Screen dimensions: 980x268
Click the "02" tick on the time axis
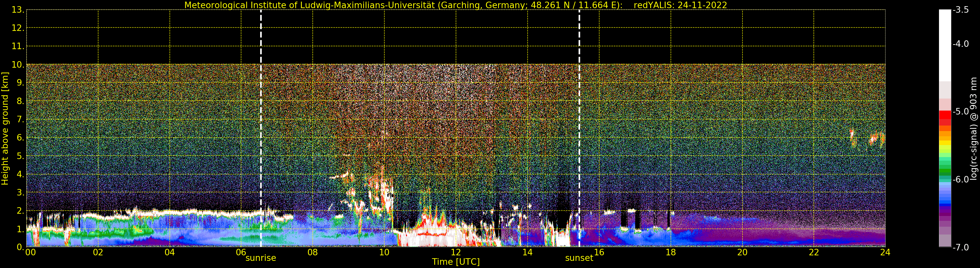tap(98, 252)
